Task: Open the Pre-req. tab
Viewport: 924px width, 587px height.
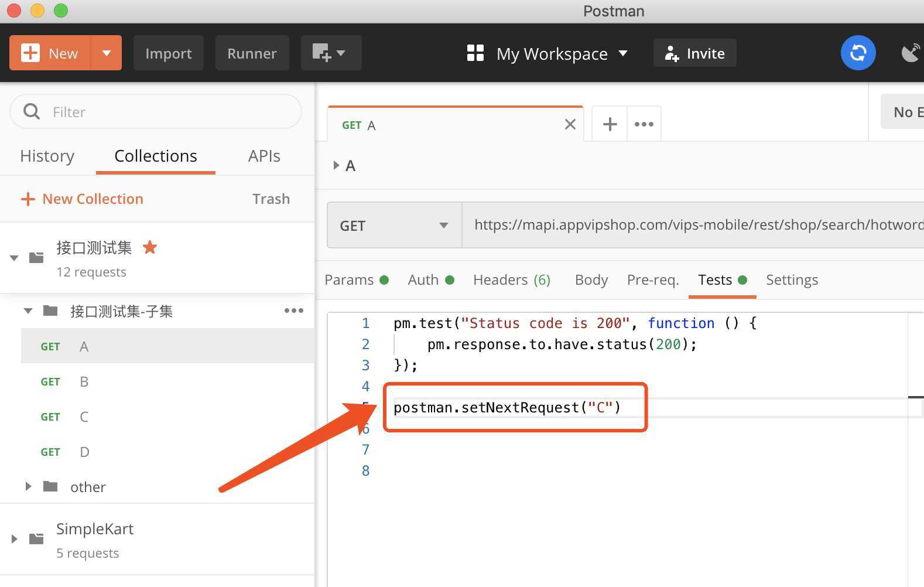Action: 653,280
